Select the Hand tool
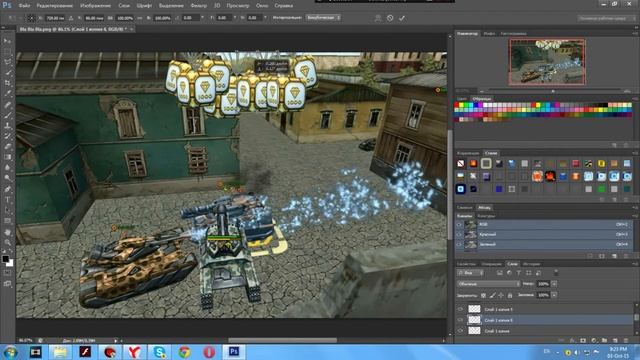The height and width of the screenshot is (360, 640). [7, 232]
